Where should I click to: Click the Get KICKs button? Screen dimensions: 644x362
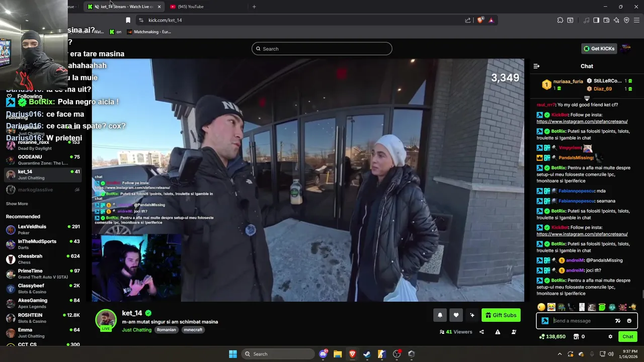click(x=599, y=49)
